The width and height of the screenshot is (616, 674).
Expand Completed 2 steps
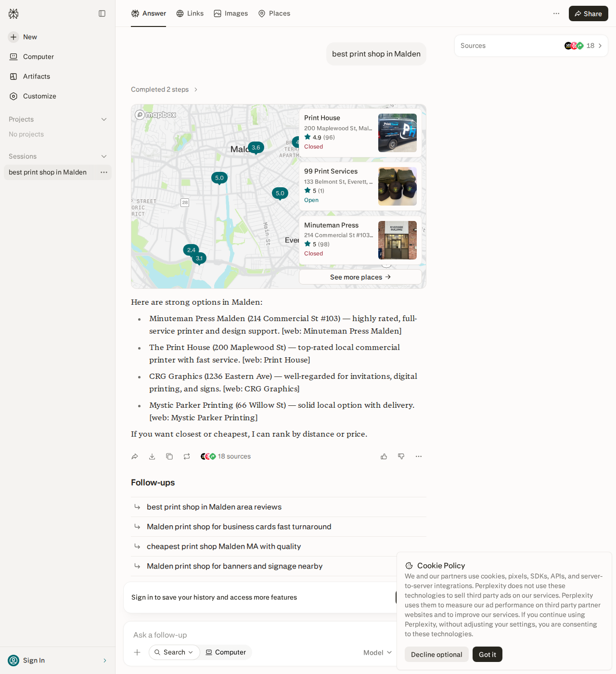[164, 90]
